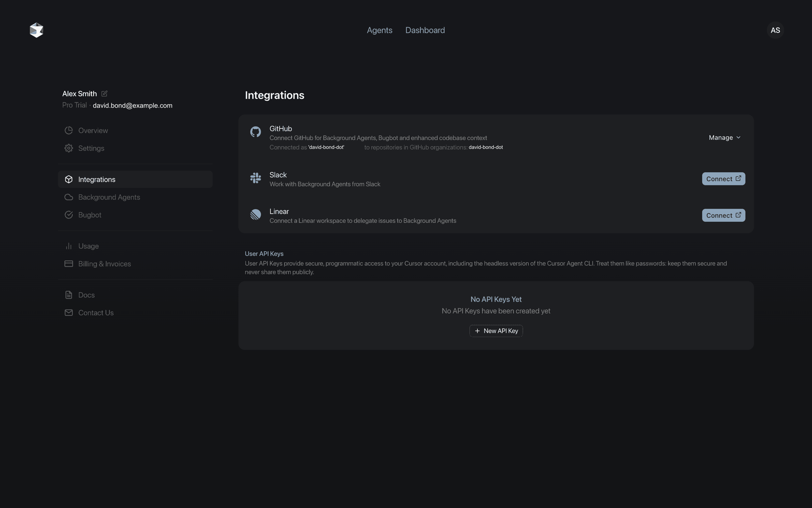
Task: Click the Background Agents cloud icon
Action: [69, 197]
